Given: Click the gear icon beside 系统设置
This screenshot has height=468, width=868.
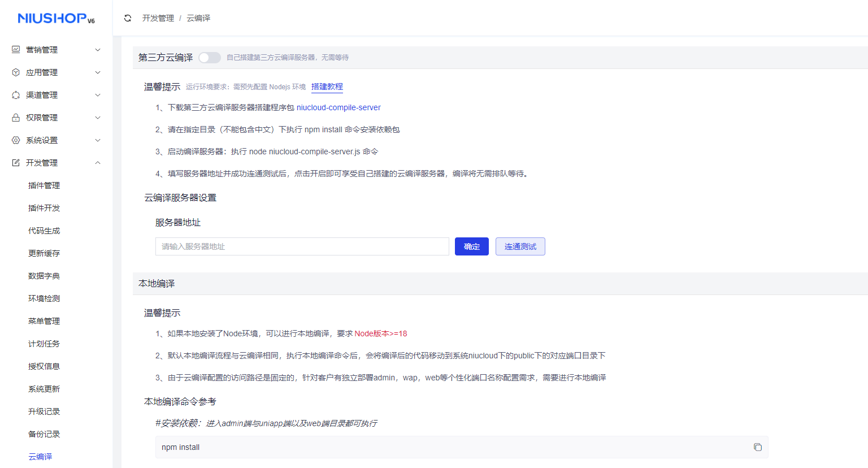Looking at the screenshot, I should click(15, 140).
